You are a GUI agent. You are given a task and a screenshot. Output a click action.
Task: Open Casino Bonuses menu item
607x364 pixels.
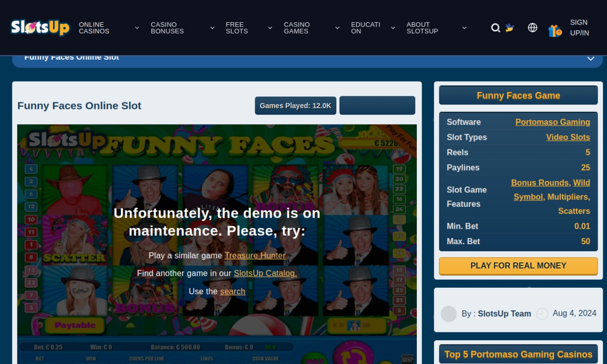(167, 28)
